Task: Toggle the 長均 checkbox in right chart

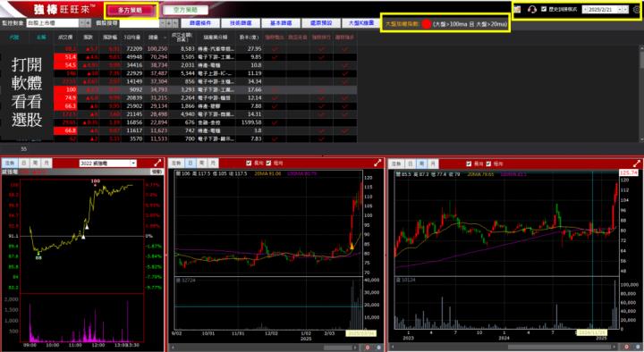Action: pos(469,163)
